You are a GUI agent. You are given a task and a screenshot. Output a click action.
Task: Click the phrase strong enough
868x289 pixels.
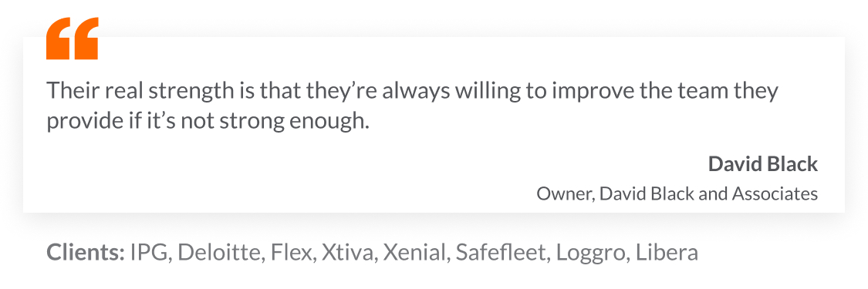pos(294,121)
